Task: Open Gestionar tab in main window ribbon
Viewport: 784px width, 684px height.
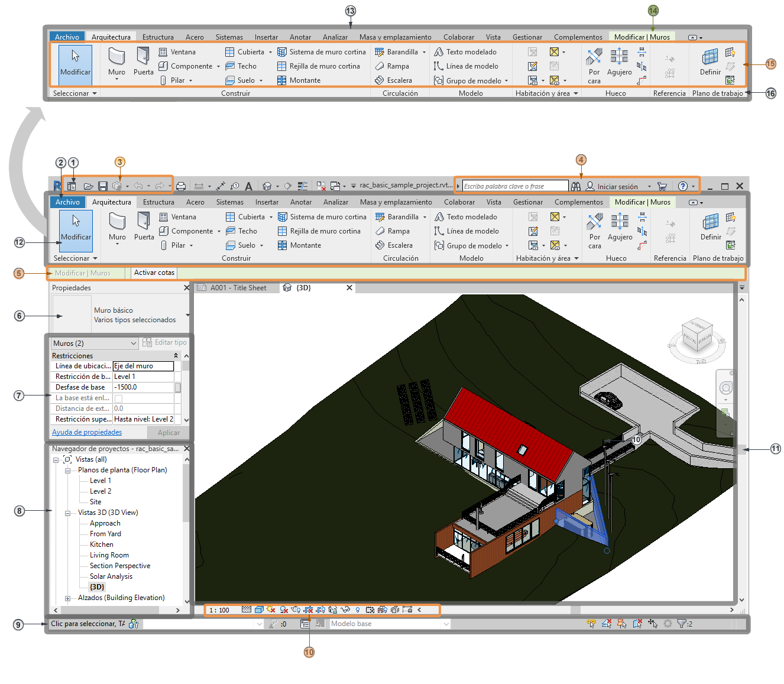Action: pos(528,202)
